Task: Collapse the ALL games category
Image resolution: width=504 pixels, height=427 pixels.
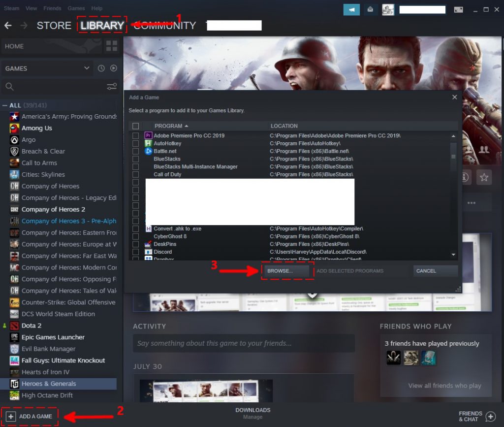Action: tap(4, 105)
